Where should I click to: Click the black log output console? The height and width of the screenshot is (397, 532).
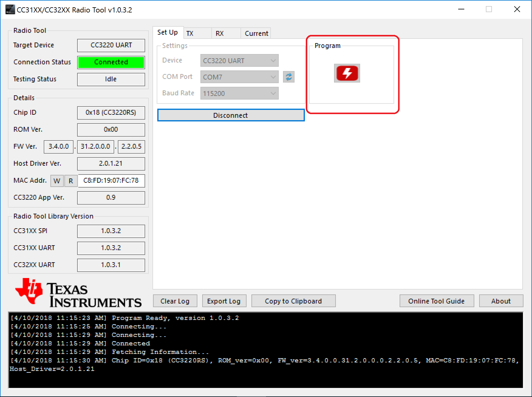266,350
